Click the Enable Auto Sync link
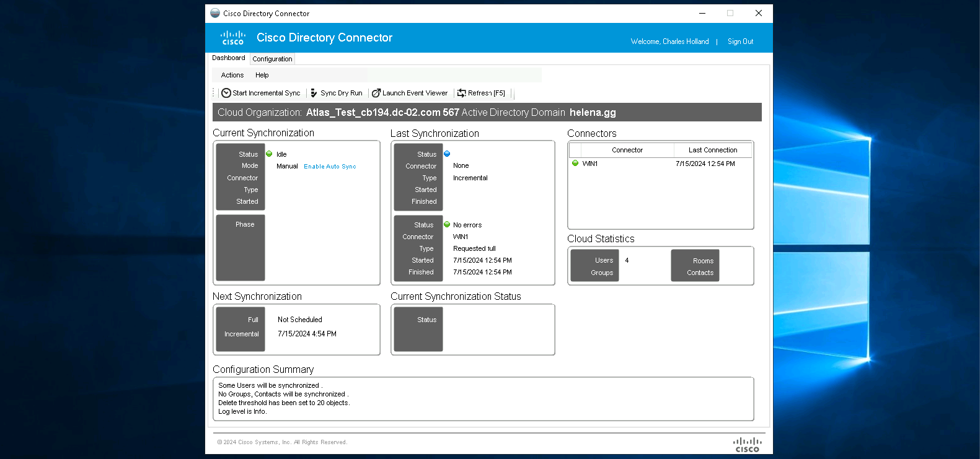The width and height of the screenshot is (980, 459). click(x=330, y=167)
